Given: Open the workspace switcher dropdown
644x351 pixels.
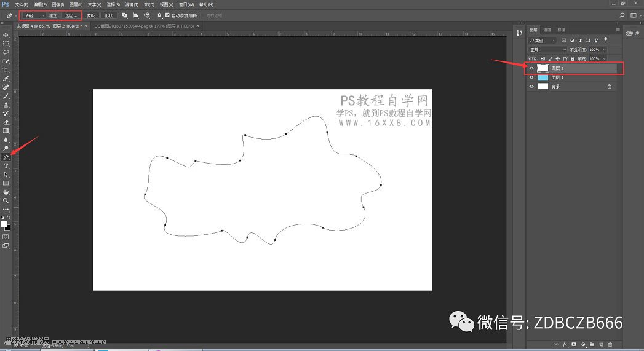Looking at the screenshot, I should [x=635, y=15].
